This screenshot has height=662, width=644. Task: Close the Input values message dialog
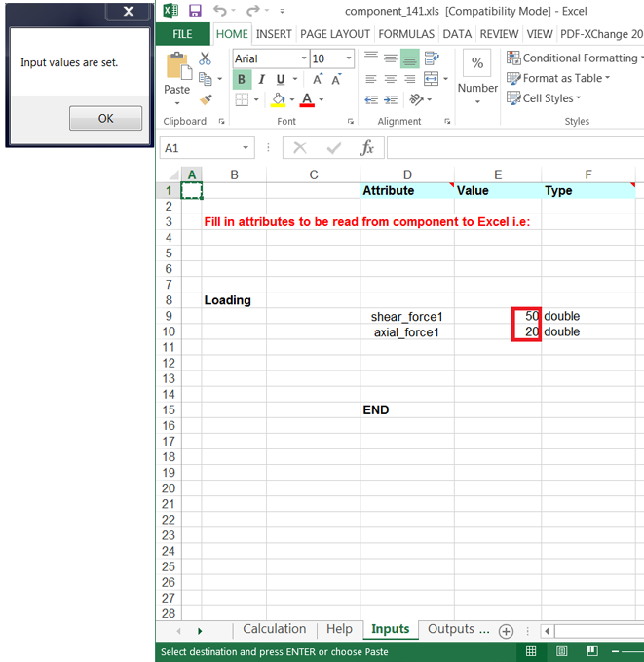pyautogui.click(x=129, y=11)
